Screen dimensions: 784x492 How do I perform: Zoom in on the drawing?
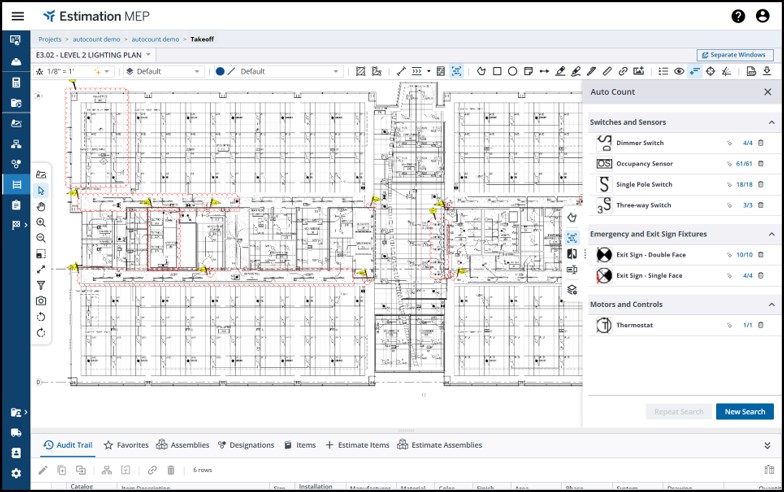point(41,222)
